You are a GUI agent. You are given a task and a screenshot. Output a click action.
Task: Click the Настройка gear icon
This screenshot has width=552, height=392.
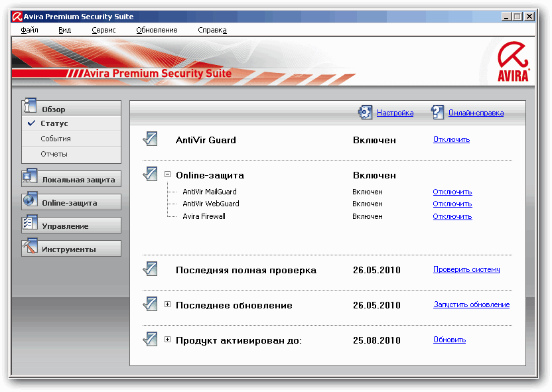(365, 112)
